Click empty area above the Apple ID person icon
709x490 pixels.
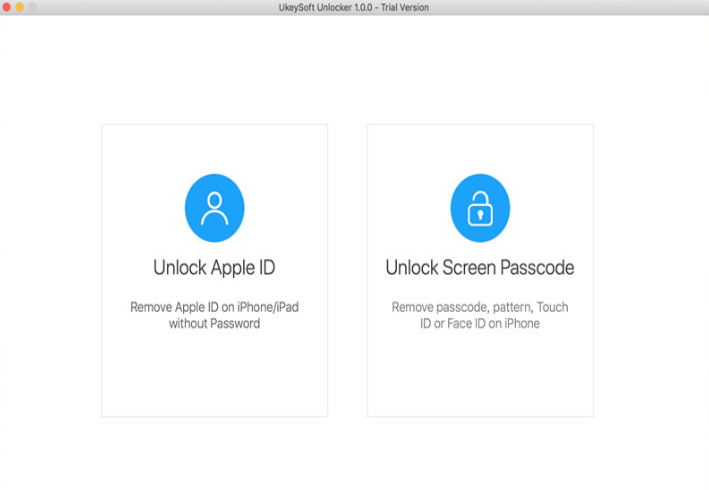click(214, 150)
